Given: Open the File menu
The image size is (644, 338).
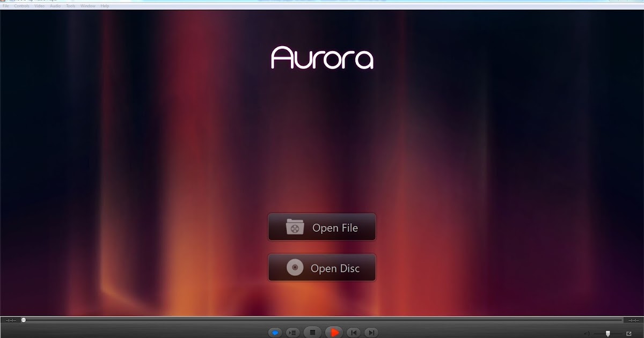Looking at the screenshot, I should (x=6, y=6).
